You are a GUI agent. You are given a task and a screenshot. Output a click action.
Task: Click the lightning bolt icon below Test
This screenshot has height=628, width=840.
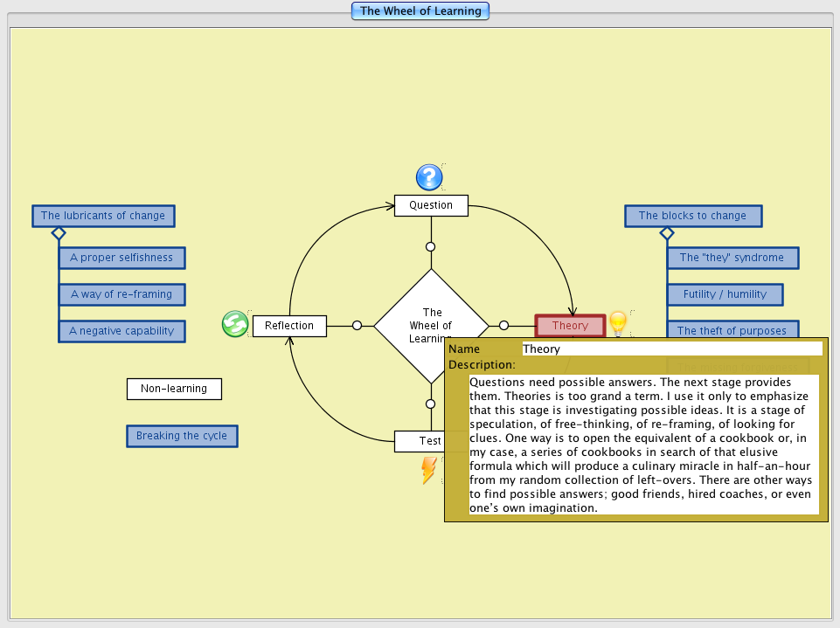tap(428, 470)
